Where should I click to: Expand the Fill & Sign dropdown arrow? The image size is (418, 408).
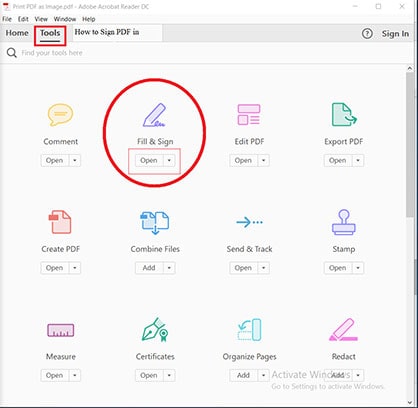point(169,160)
